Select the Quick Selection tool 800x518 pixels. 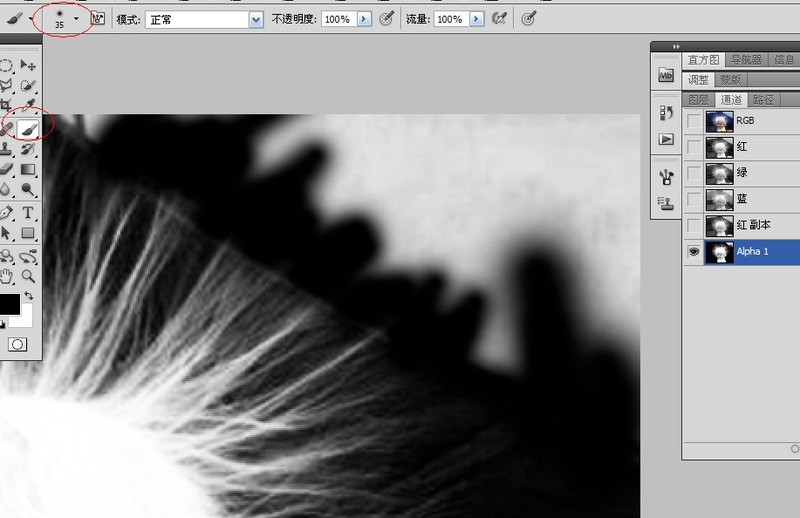click(x=28, y=85)
